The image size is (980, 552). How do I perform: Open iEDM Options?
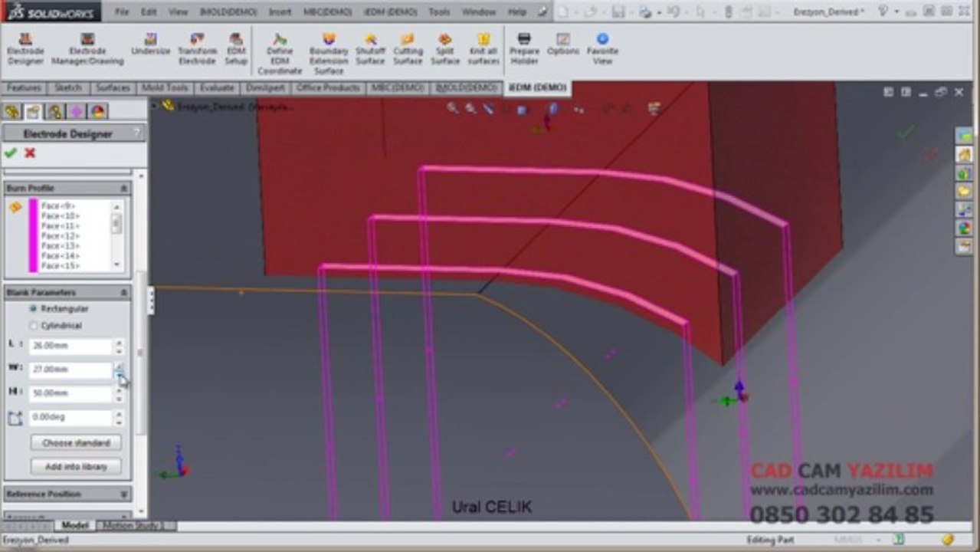pos(563,44)
